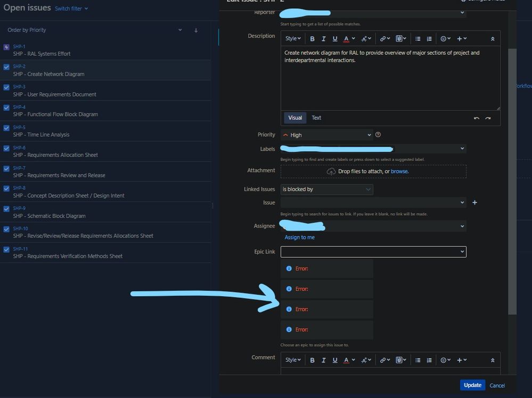Collapse the Description toolbar with the chevron icon
Viewport: 532px width, 398px height.
(492, 38)
